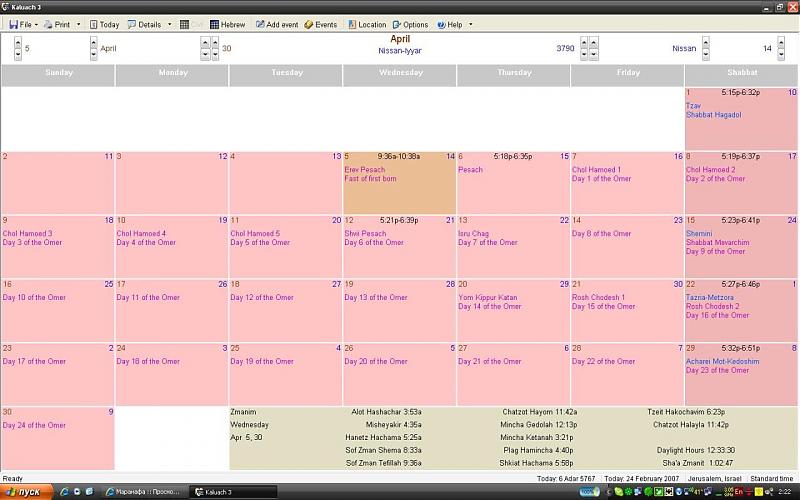Click the Rosh Chodesh 1 Friday cell
The width and height of the screenshot is (800, 500).
627,310
